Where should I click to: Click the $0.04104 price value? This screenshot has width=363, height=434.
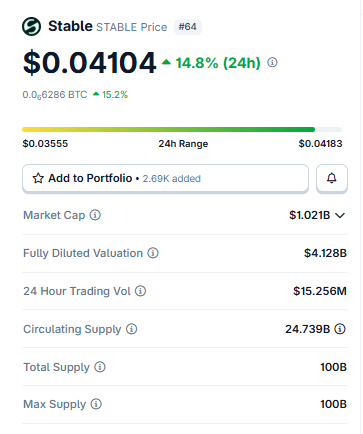[x=89, y=62]
